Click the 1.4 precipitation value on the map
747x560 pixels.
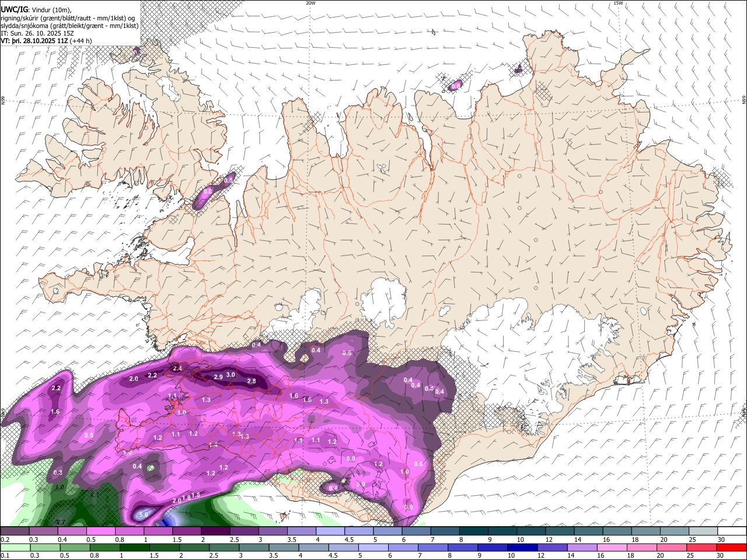(x=213, y=445)
